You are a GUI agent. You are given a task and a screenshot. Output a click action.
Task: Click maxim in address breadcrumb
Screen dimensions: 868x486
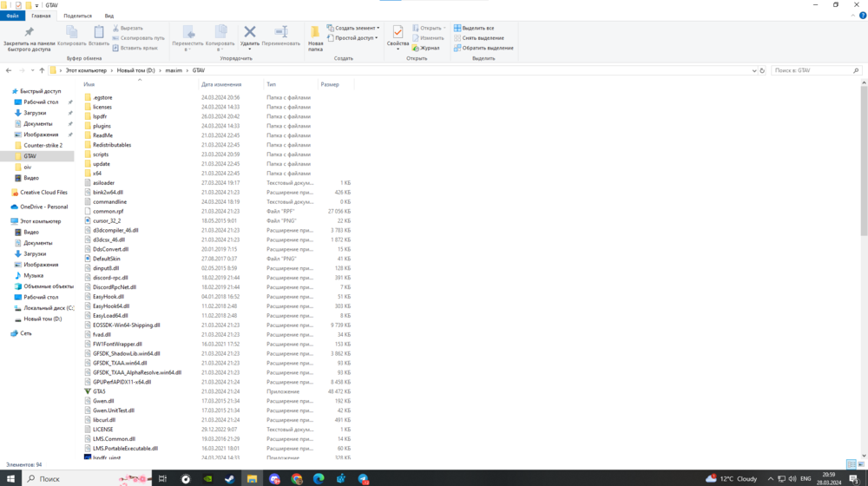point(174,70)
